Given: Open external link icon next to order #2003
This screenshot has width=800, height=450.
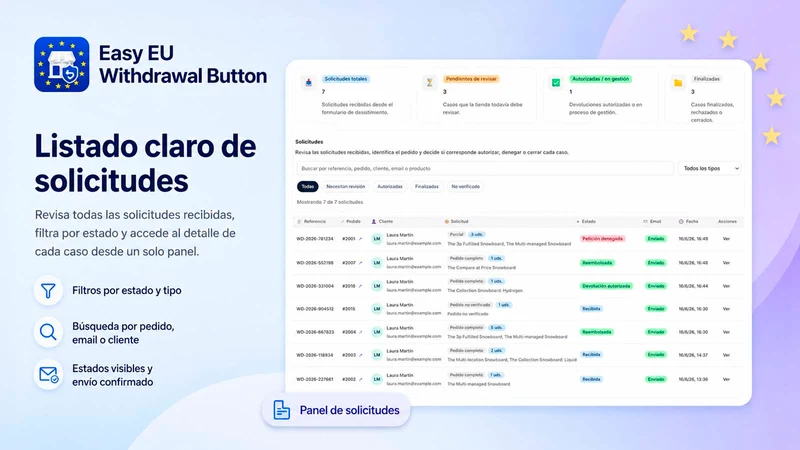Looking at the screenshot, I should coord(361,355).
